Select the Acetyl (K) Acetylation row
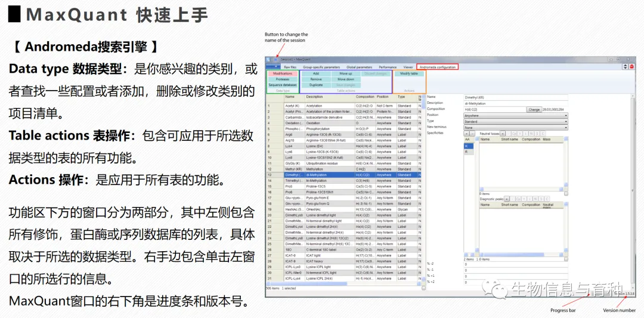The width and height of the screenshot is (644, 318). pos(343,106)
